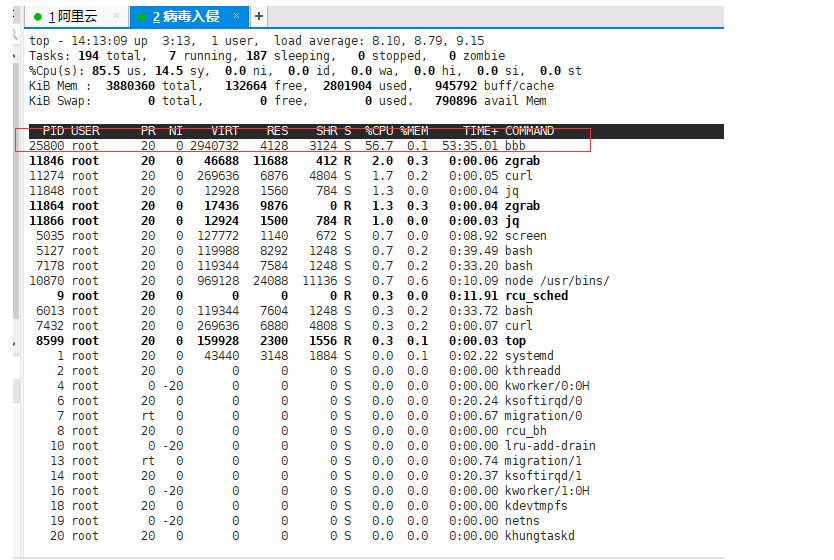Click the kthreadd process name
This screenshot has width=834, height=560.
[532, 371]
